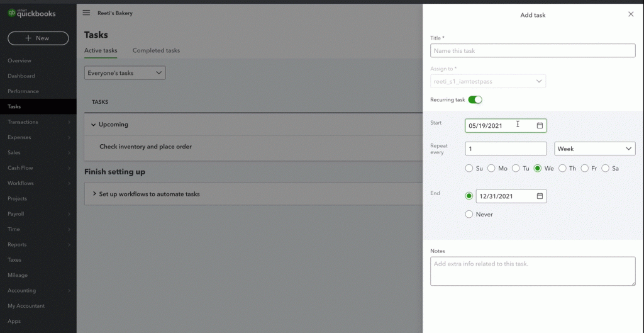Open the Week repeat interval dropdown
The height and width of the screenshot is (333, 644).
[595, 149]
